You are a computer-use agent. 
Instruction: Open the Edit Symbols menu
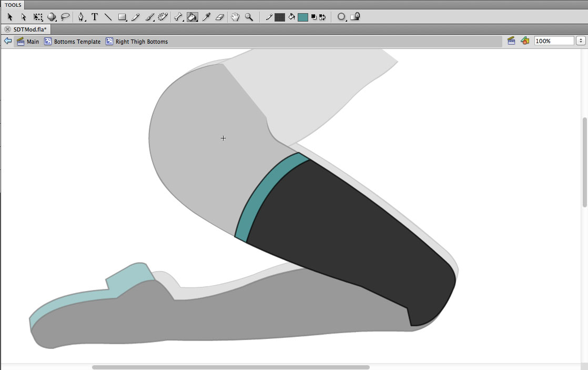[x=524, y=41]
